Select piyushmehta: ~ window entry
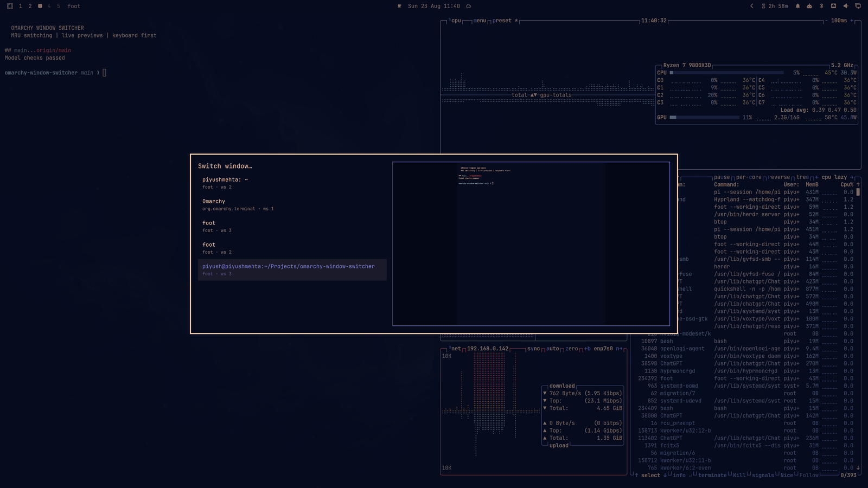 click(292, 183)
